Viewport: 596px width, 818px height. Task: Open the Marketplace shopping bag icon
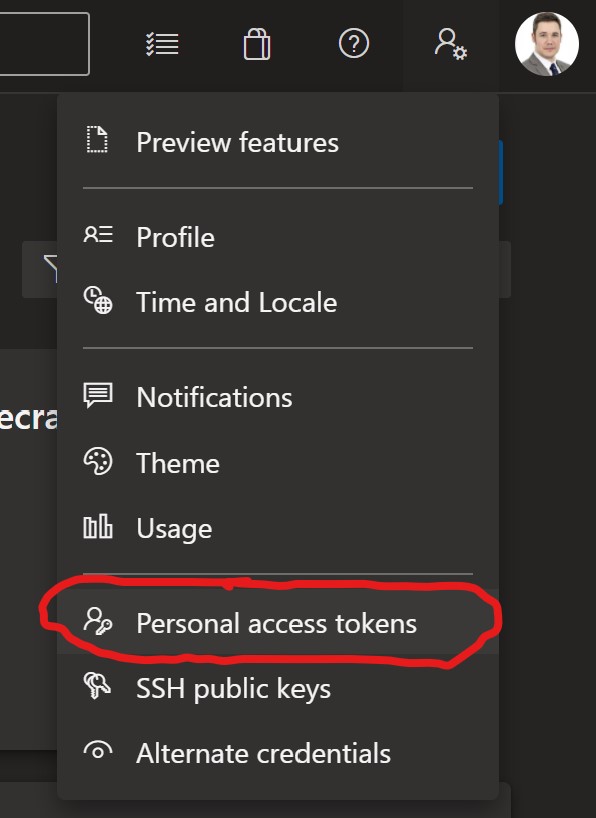(x=257, y=44)
